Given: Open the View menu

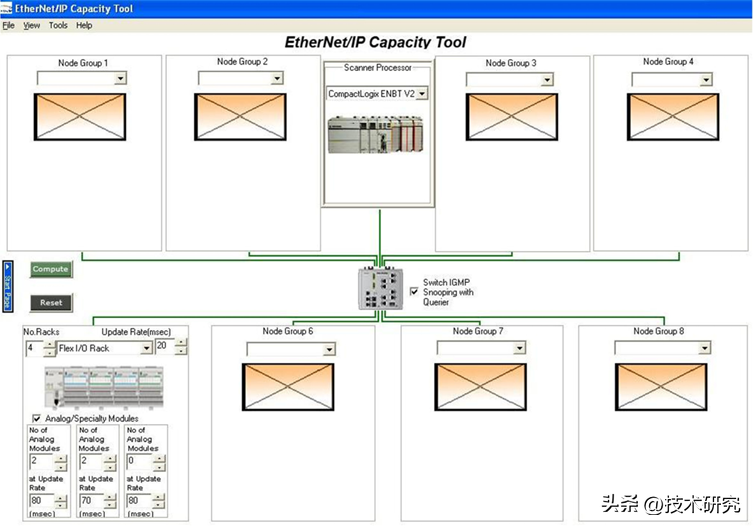Looking at the screenshot, I should click(x=32, y=25).
